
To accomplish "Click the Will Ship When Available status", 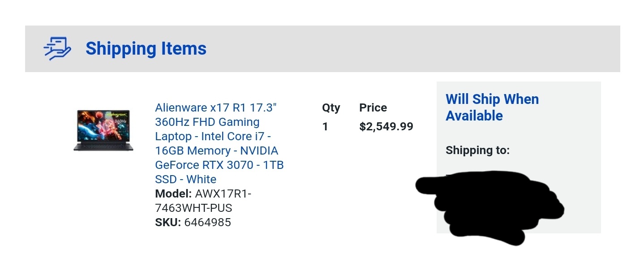I will pos(492,107).
